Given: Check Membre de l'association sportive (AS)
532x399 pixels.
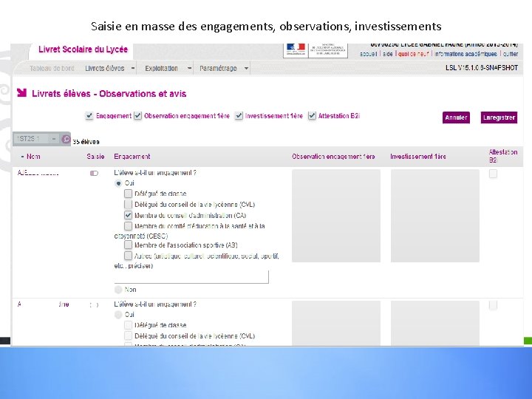Looking at the screenshot, I should pyautogui.click(x=128, y=245).
